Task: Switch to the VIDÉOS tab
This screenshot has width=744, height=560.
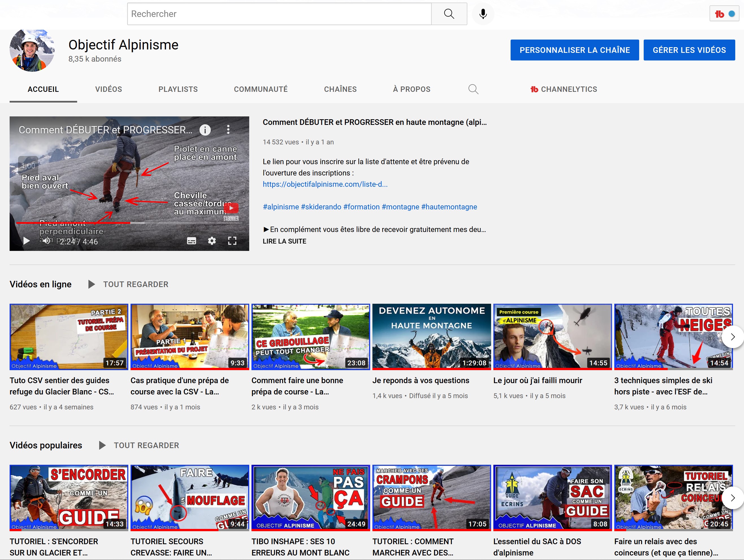Action: 108,89
